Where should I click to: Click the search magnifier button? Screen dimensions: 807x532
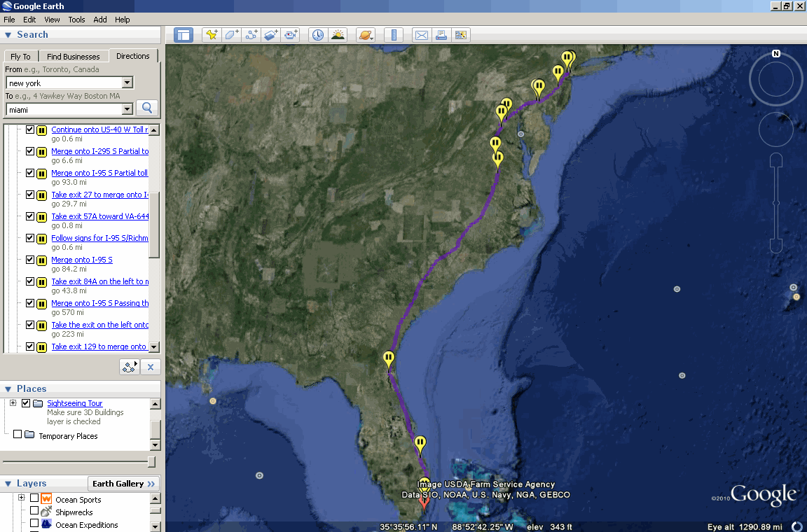coord(147,108)
